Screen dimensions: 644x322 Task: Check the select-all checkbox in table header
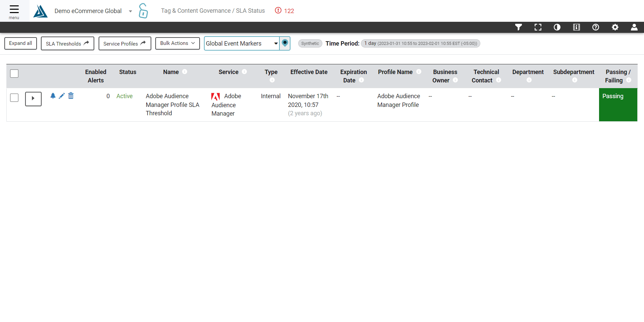coord(14,73)
